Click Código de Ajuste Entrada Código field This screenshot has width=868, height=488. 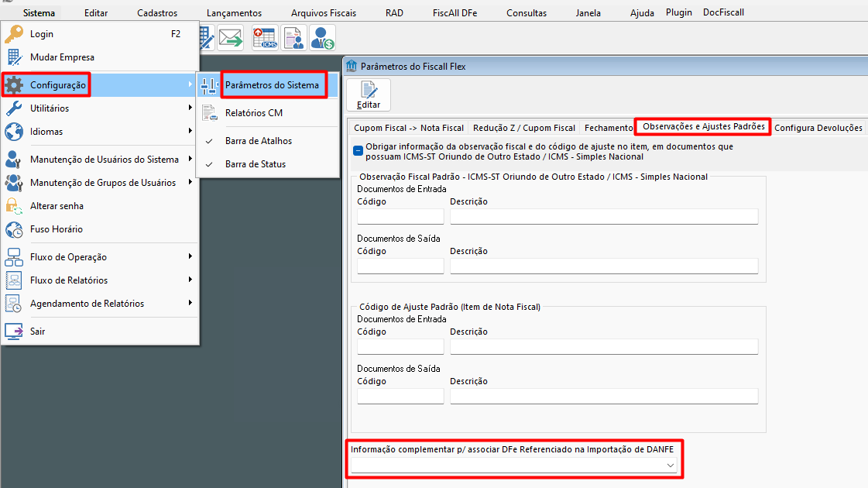pos(400,347)
